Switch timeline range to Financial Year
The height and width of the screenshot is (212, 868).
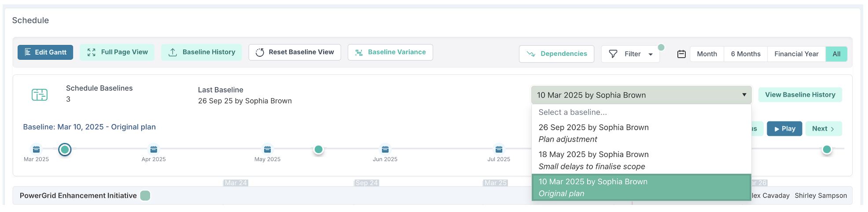796,54
